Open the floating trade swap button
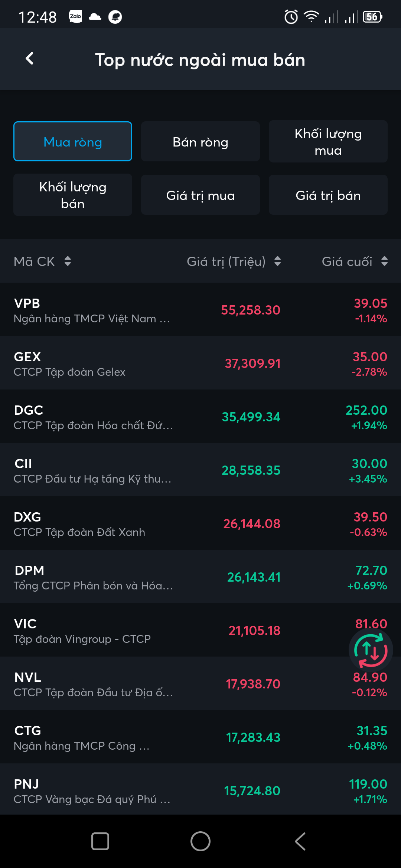The height and width of the screenshot is (868, 401). (x=371, y=650)
